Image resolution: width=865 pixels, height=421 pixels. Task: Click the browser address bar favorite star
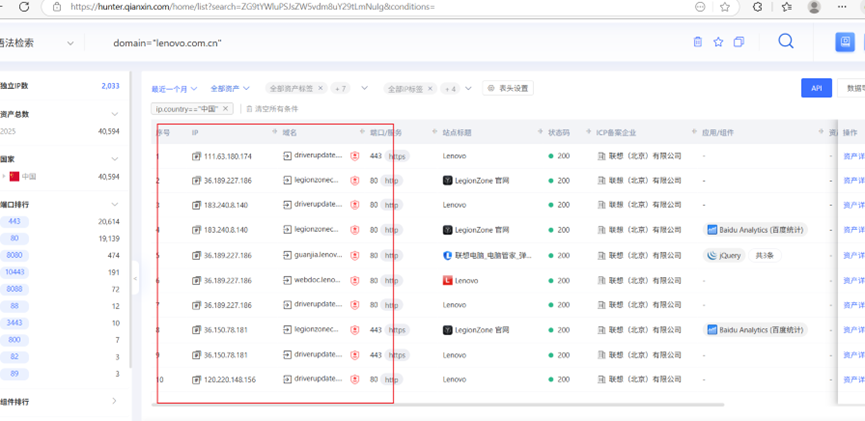725,7
